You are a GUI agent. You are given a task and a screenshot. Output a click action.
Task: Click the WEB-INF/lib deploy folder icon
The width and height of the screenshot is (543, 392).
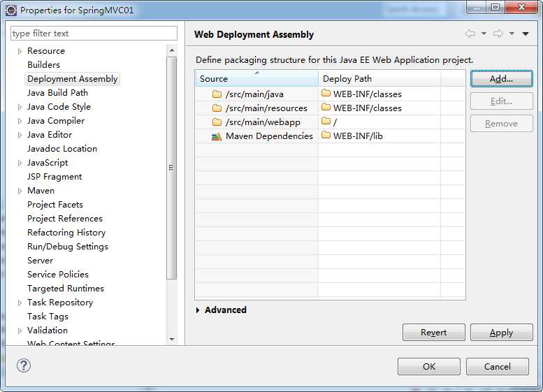tap(326, 136)
